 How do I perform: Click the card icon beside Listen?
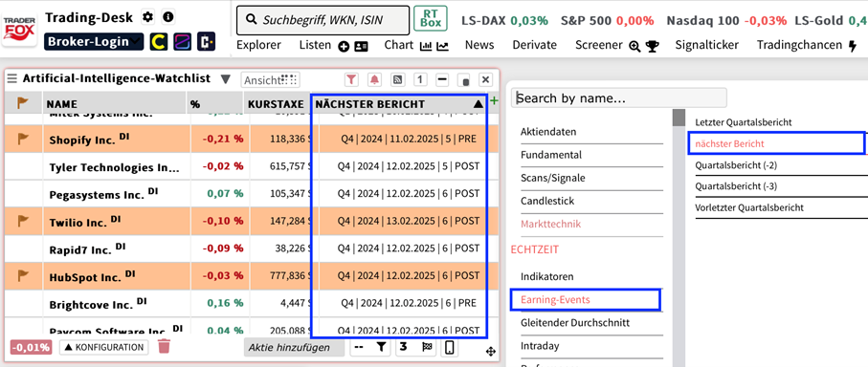click(361, 47)
